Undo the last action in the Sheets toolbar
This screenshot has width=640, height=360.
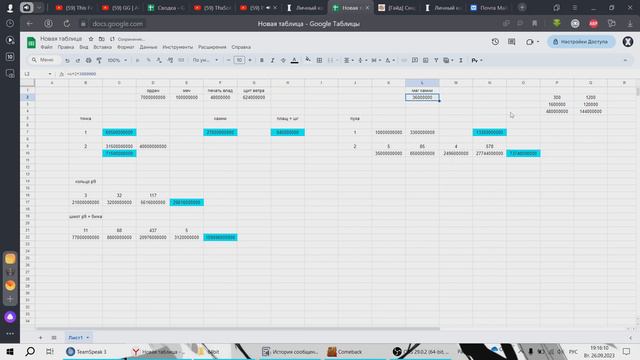pyautogui.click(x=67, y=60)
